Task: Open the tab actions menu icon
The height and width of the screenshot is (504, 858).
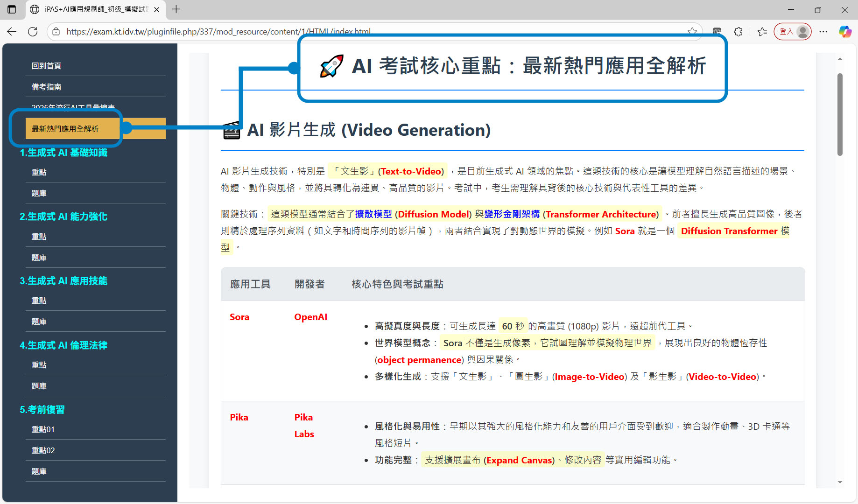Action: (12, 9)
